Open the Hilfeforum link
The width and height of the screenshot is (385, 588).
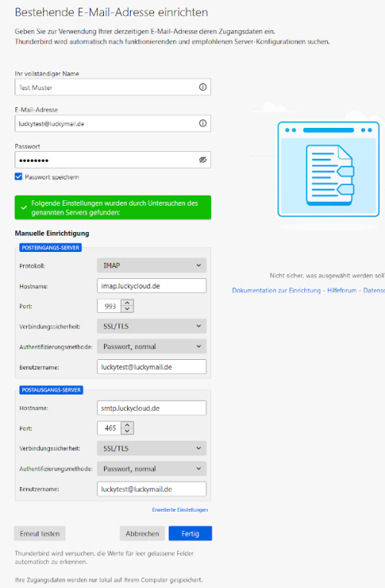342,291
